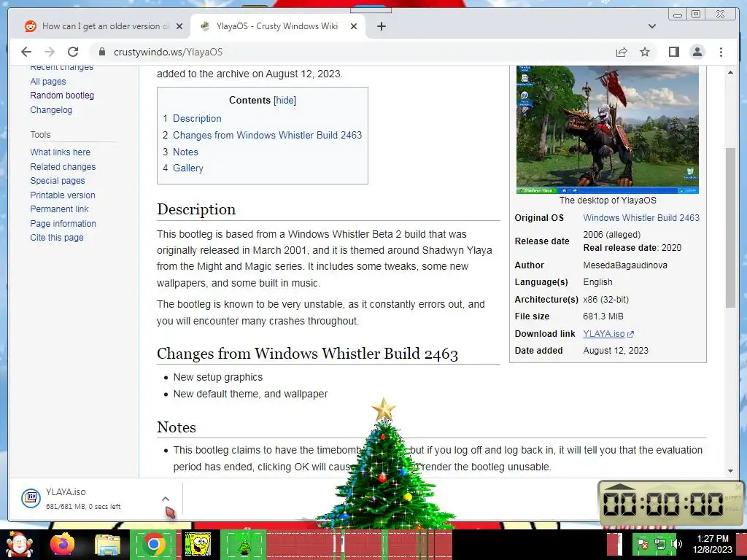Open All pages in sidebar
Viewport: 747px width, 560px height.
[48, 82]
